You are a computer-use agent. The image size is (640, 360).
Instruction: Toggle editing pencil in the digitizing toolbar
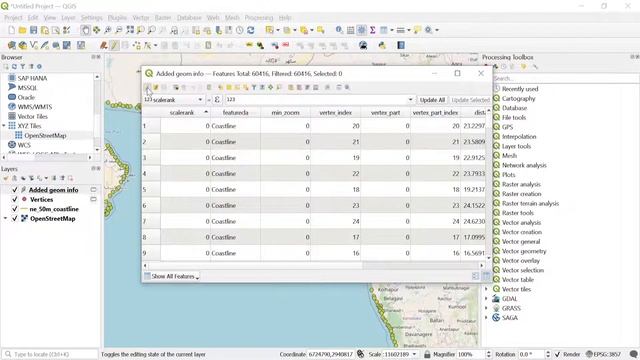click(114, 45)
